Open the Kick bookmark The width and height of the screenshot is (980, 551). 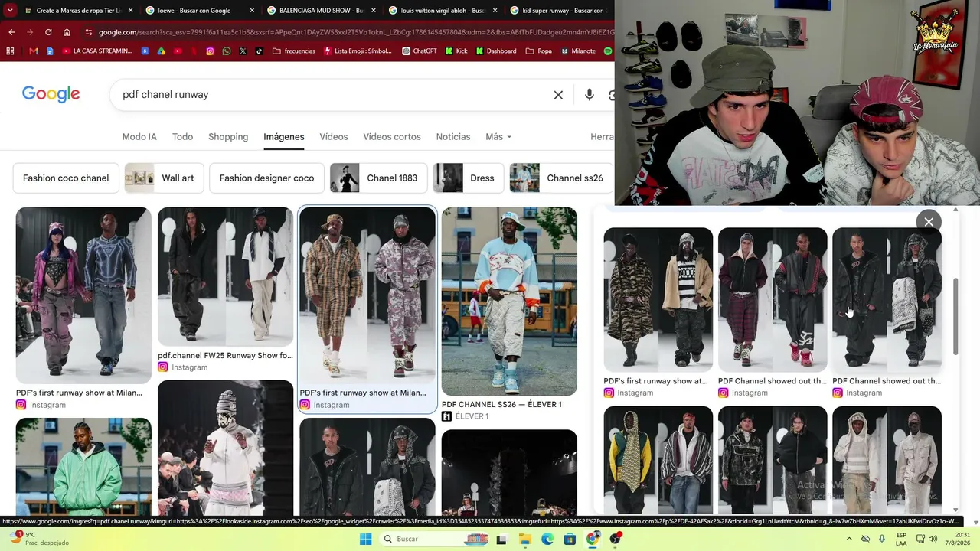pos(456,51)
